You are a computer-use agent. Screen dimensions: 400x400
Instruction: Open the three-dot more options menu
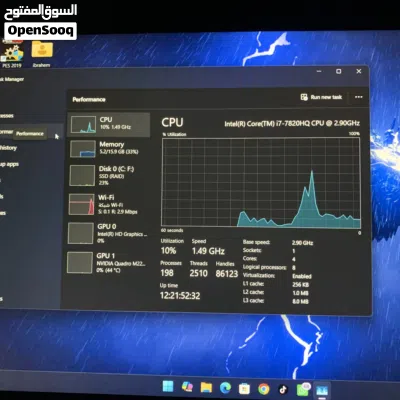click(359, 97)
